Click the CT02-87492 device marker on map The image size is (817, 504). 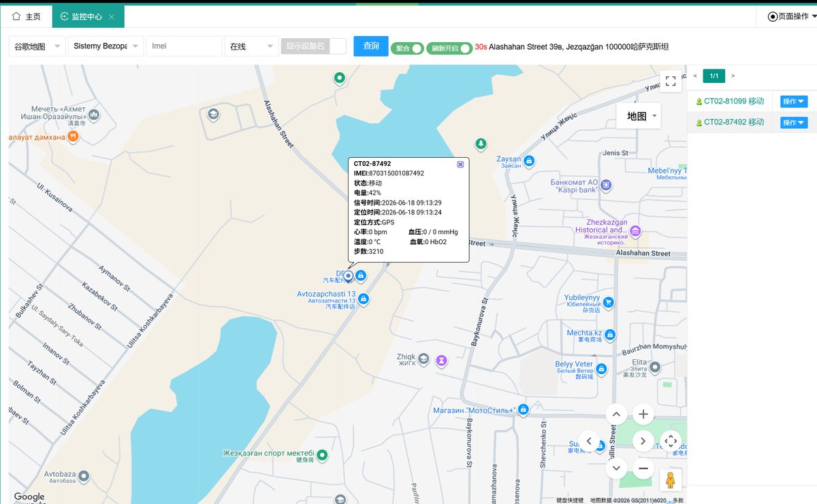pyautogui.click(x=348, y=275)
